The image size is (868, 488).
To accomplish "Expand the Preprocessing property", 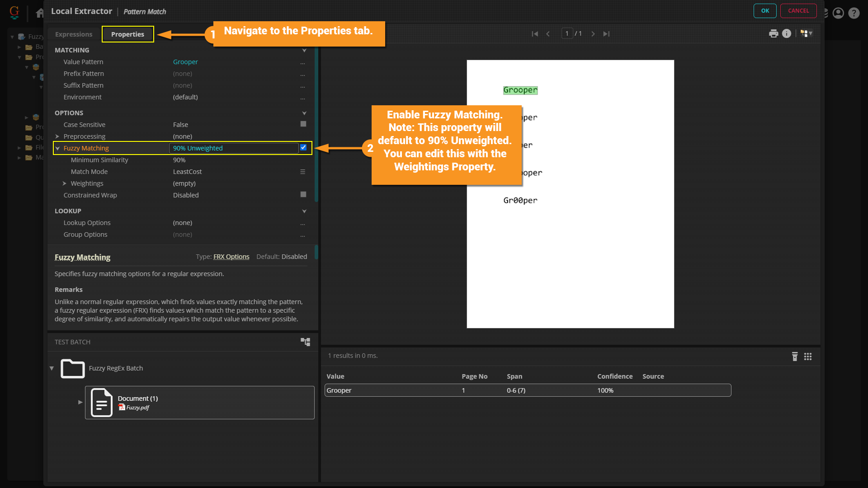I will (x=57, y=136).
